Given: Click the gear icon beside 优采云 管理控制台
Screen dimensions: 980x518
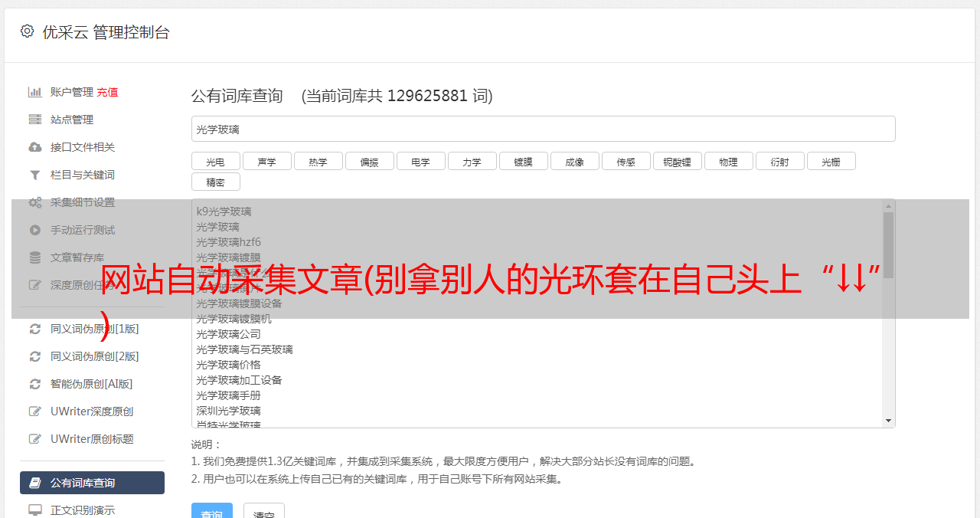Looking at the screenshot, I should (28, 31).
